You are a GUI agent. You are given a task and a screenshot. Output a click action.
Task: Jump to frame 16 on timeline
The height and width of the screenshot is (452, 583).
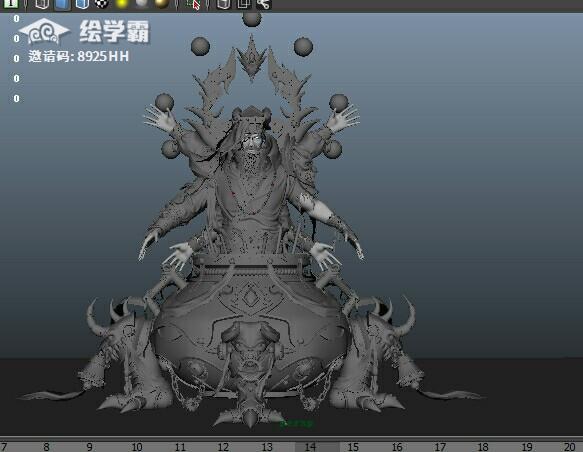coord(397,446)
